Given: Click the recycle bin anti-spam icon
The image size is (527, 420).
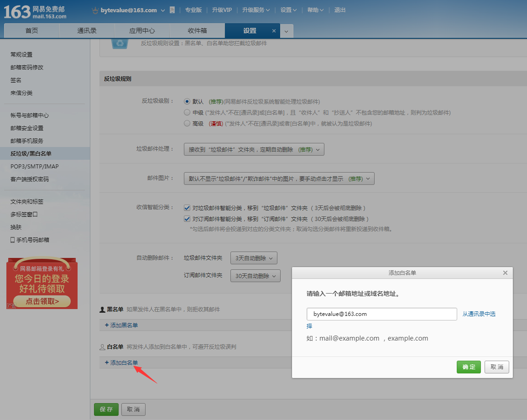Looking at the screenshot, I should tap(120, 44).
